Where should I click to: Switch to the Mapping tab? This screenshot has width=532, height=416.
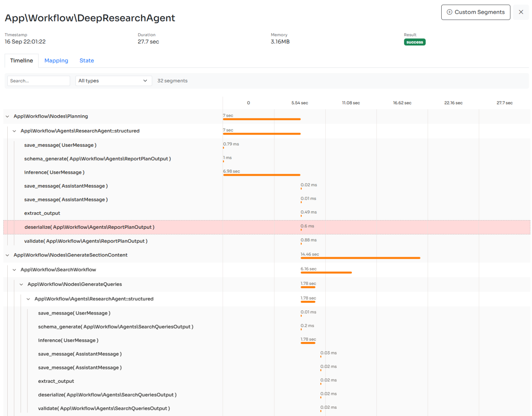click(x=56, y=61)
